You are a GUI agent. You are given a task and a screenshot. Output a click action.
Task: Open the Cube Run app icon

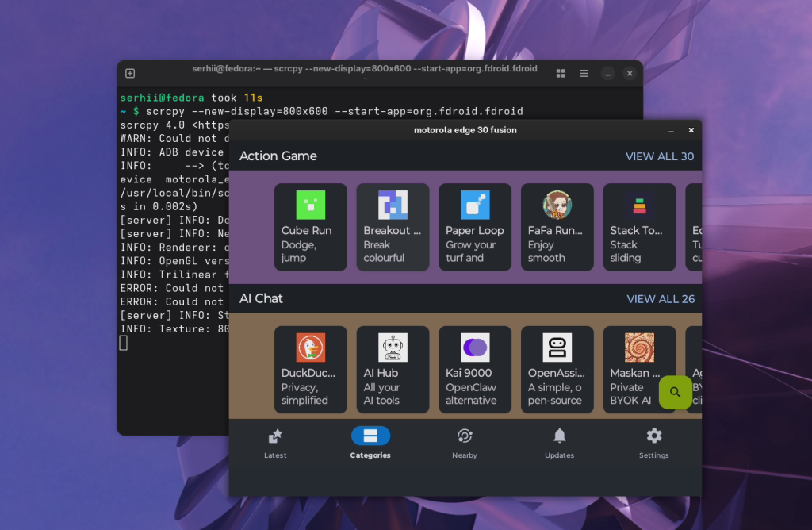[x=310, y=205]
